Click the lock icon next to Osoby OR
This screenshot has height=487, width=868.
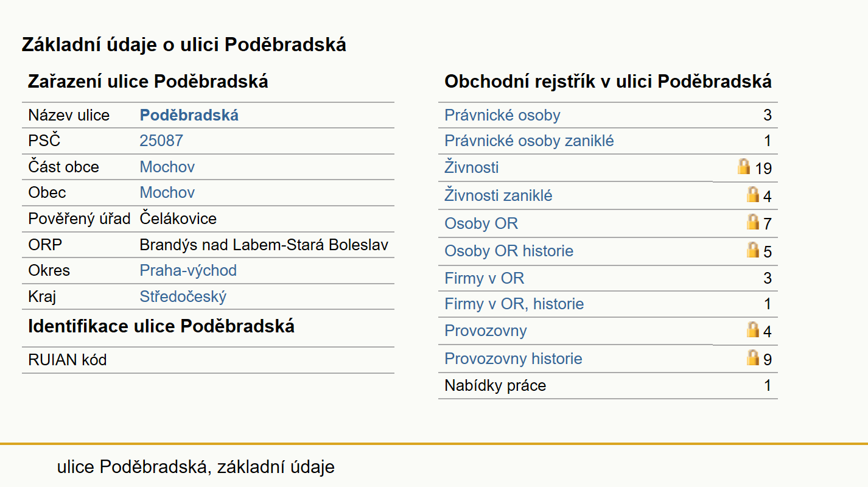pyautogui.click(x=753, y=222)
